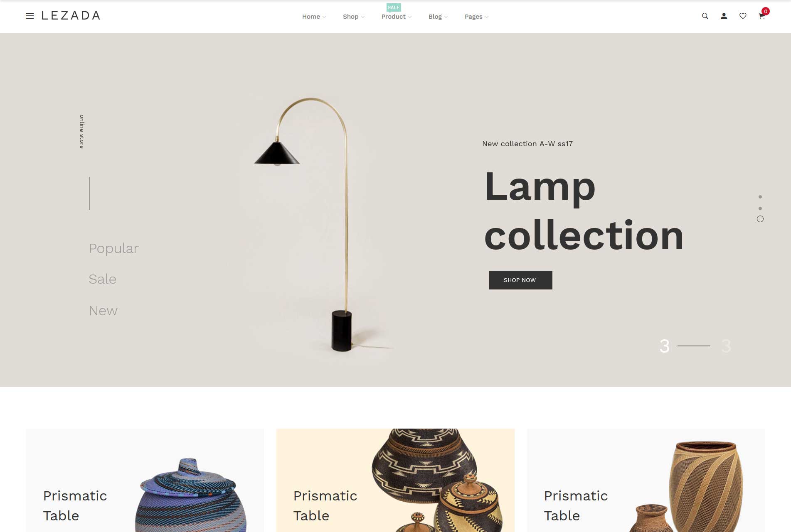The height and width of the screenshot is (532, 791).
Task: Choose the Popular category link
Action: (x=114, y=248)
